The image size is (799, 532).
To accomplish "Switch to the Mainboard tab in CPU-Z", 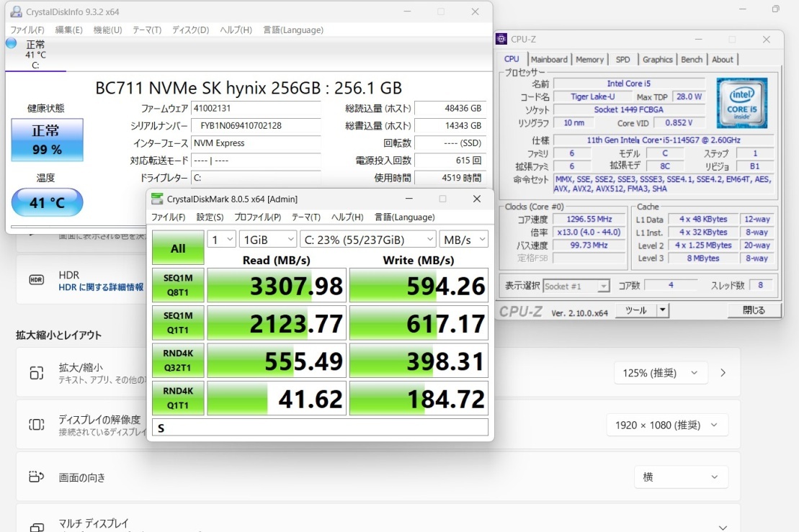I will [549, 60].
